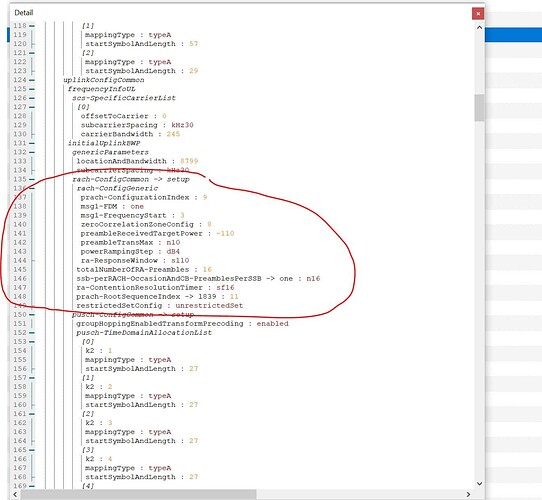Collapse the fold marker at line 121
542x500 pixels.
coord(32,53)
